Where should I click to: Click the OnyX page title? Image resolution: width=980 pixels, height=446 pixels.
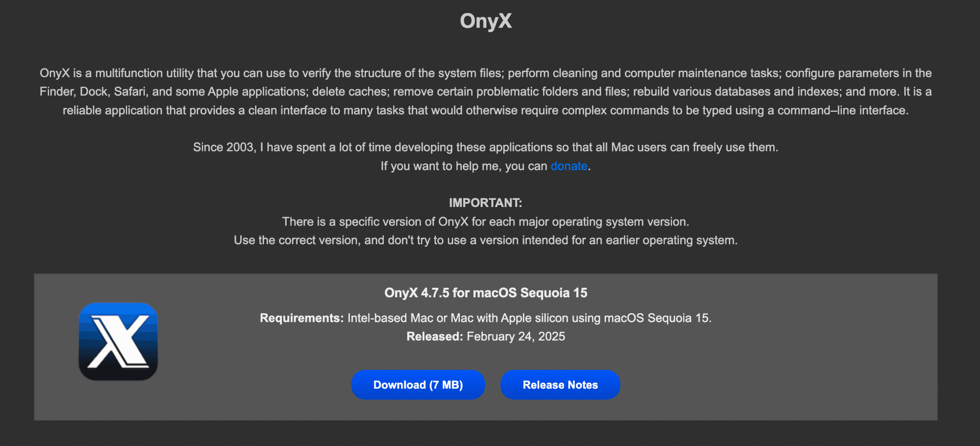click(x=486, y=21)
